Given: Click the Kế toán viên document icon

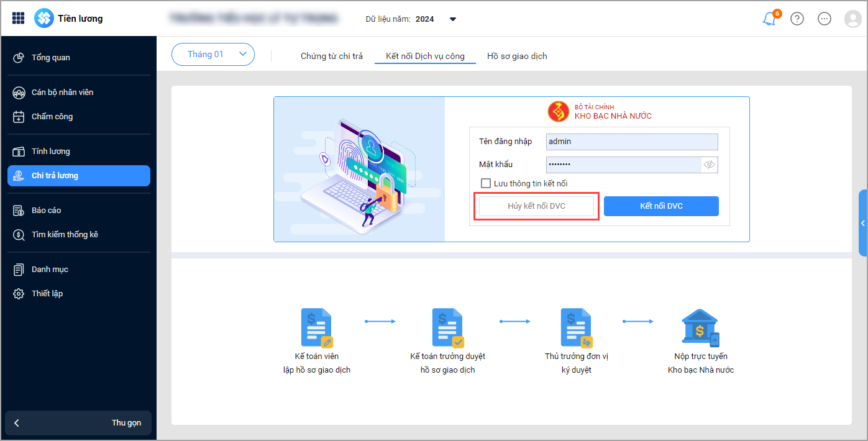Looking at the screenshot, I should click(317, 327).
